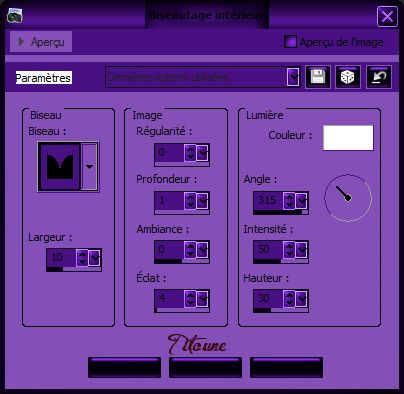Click the Intensité spinner arrows
Image resolution: width=404 pixels, height=394 pixels.
coord(289,249)
